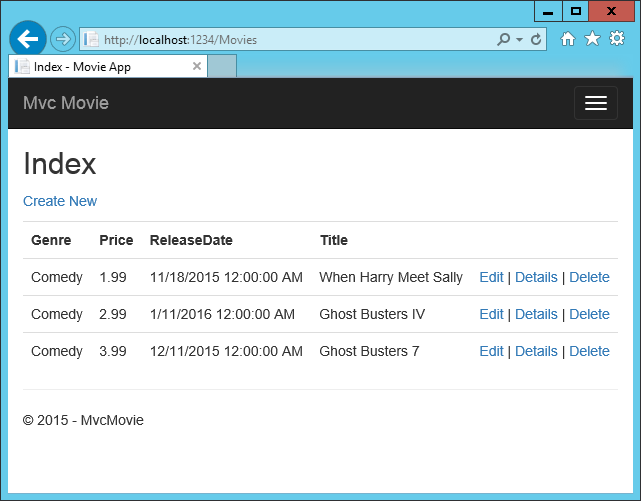This screenshot has width=641, height=501.
Task: Click the title Ghost Busters 7
Action: pyautogui.click(x=369, y=351)
